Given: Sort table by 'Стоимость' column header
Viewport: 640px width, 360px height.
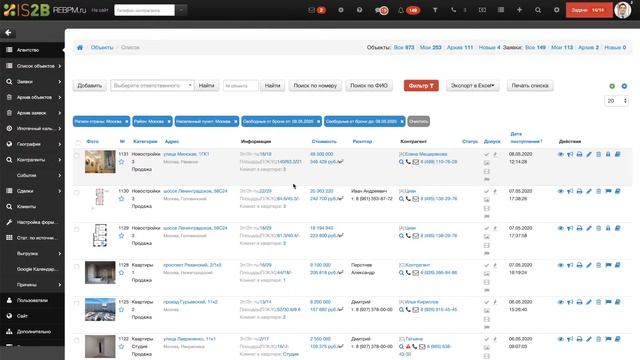Looking at the screenshot, I should 324,142.
